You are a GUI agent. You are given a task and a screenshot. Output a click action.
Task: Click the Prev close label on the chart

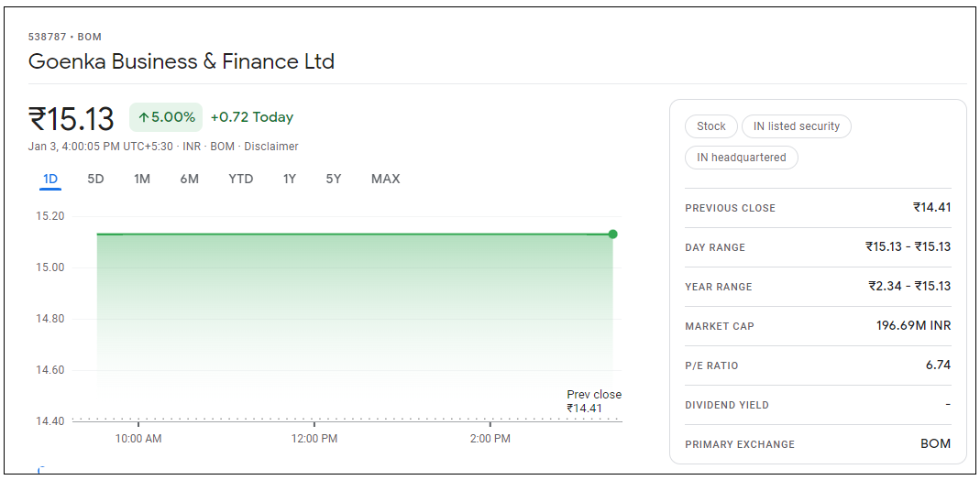[x=593, y=395]
